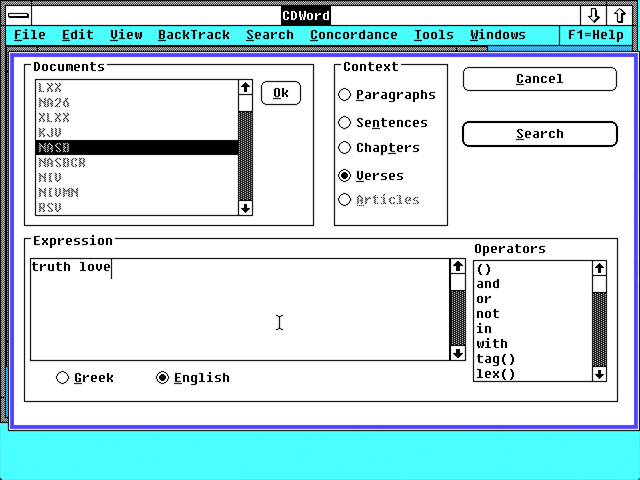640x480 pixels.
Task: Open the Edit menu
Action: click(78, 35)
